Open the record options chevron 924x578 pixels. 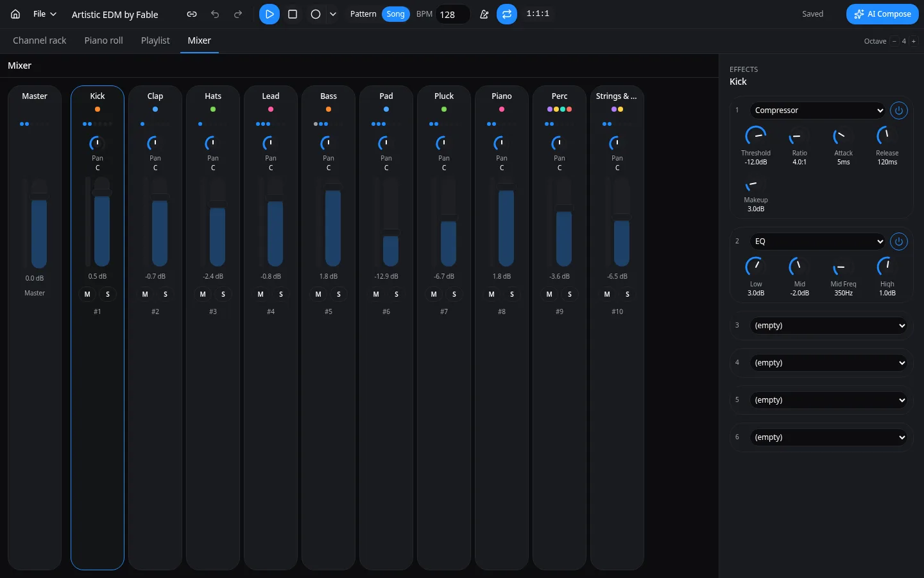point(333,14)
